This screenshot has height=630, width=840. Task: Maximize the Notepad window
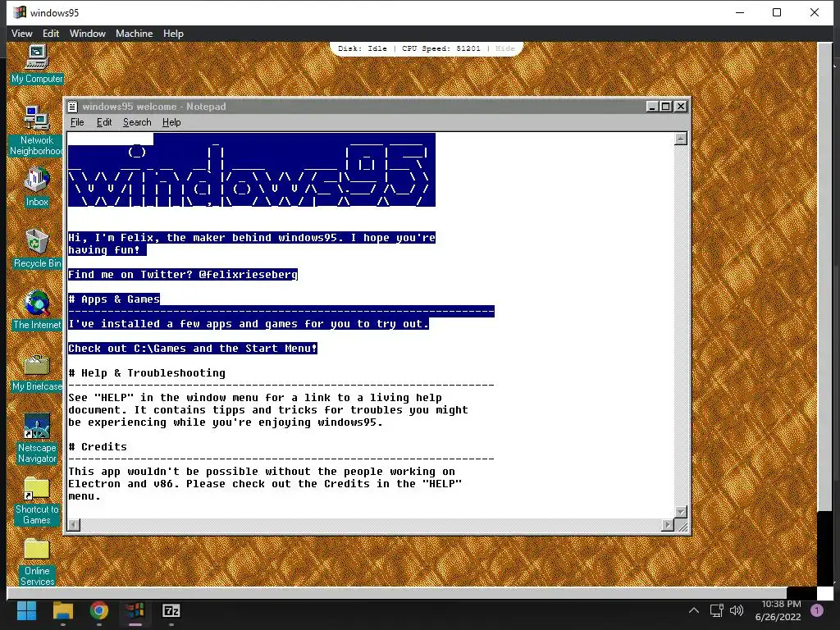click(x=665, y=107)
